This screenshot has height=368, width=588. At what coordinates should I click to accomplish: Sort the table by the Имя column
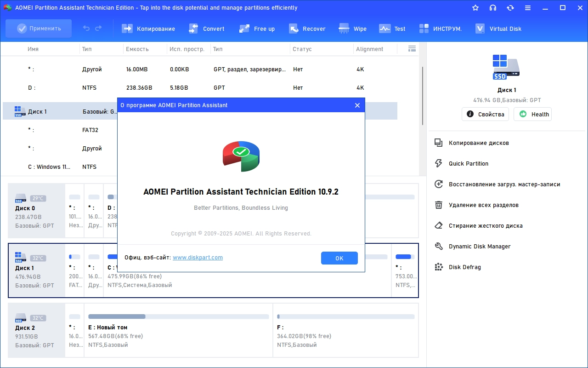(33, 49)
